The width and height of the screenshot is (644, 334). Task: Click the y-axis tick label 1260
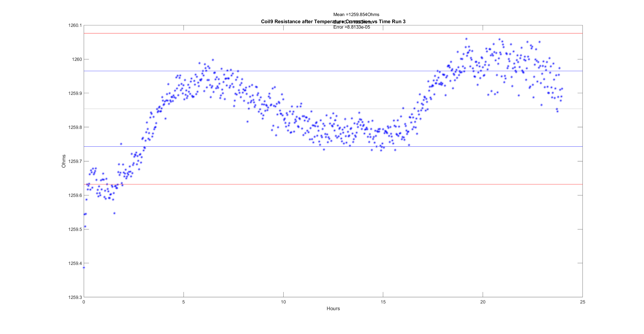77,59
